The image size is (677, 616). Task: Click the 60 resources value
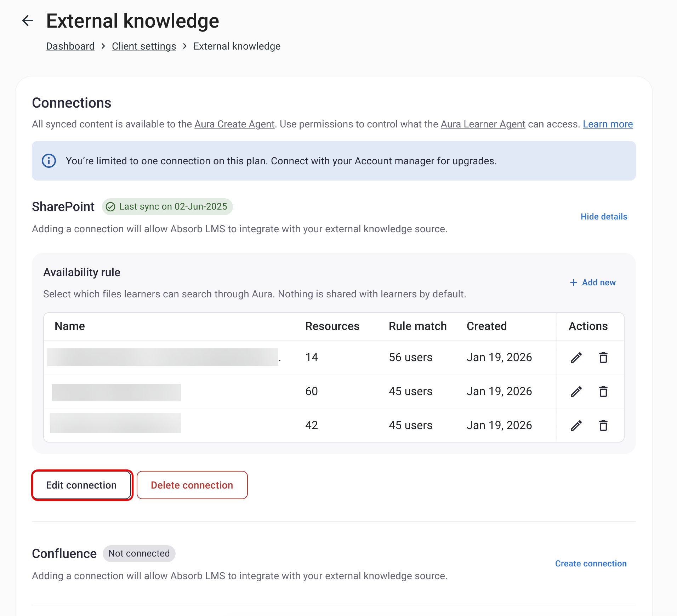312,392
